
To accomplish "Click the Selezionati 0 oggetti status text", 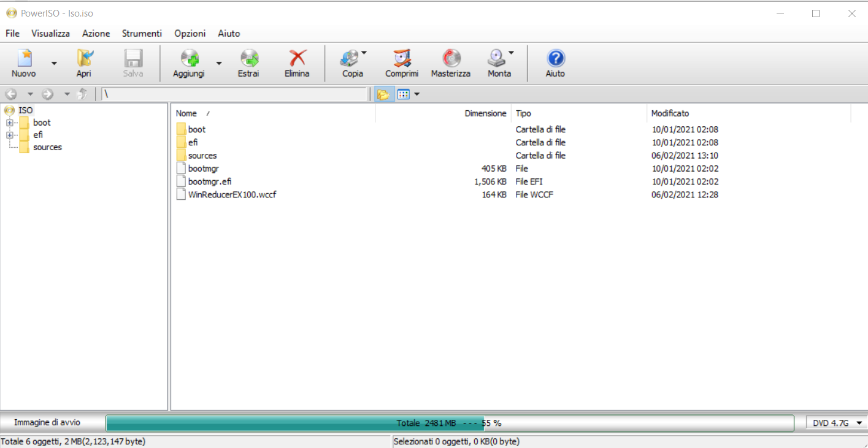I will 456,441.
